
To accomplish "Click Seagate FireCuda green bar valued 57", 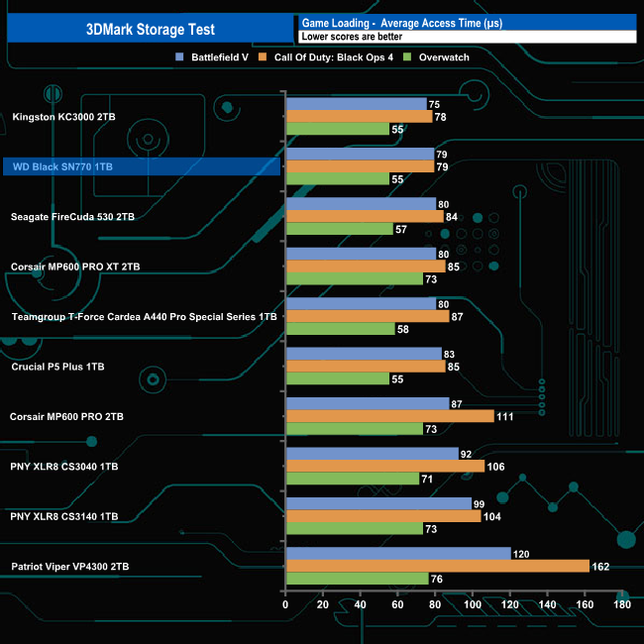I will tap(340, 229).
